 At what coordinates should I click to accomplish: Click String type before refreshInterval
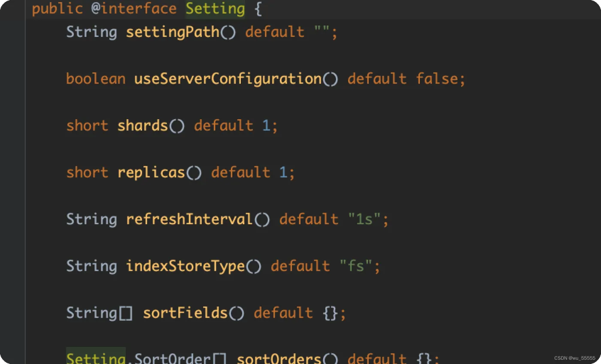pos(91,219)
